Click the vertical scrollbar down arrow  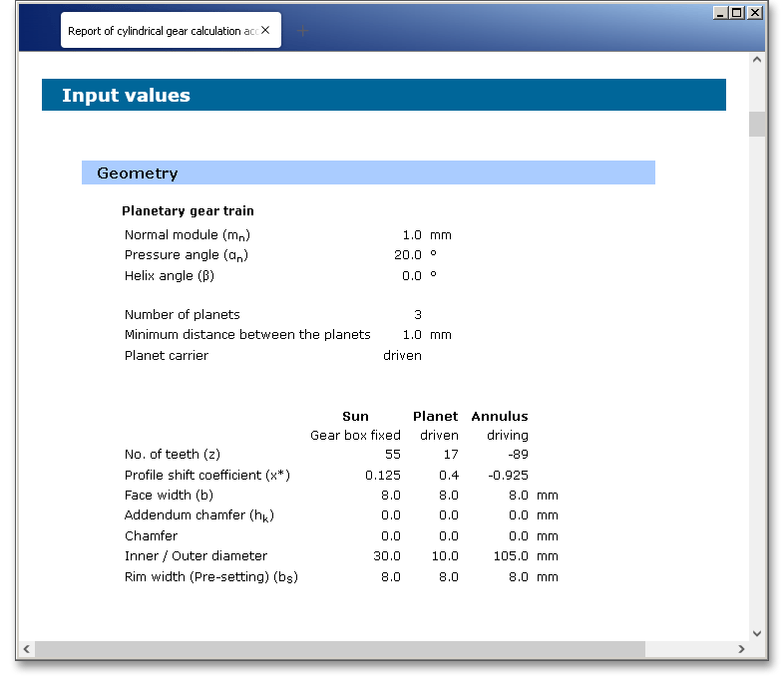756,632
